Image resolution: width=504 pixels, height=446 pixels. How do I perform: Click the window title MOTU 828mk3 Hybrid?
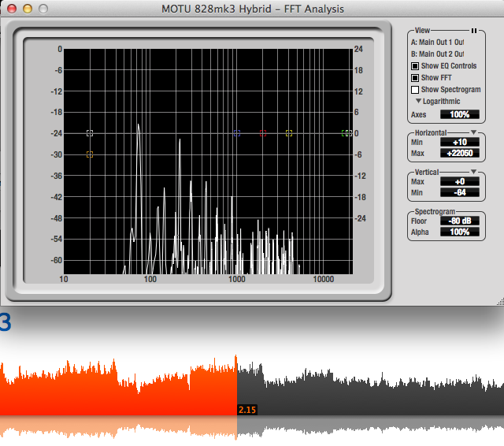(x=217, y=9)
